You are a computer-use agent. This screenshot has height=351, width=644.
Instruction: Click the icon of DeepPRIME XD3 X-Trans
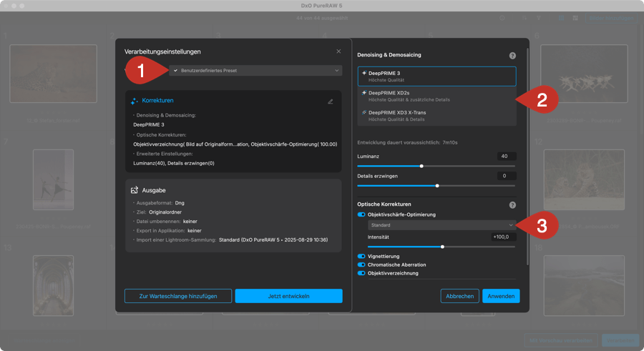364,112
